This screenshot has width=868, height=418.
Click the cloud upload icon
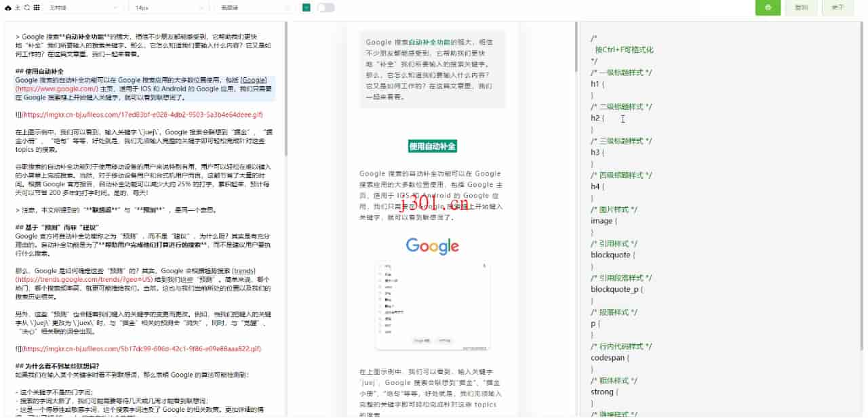point(8,7)
